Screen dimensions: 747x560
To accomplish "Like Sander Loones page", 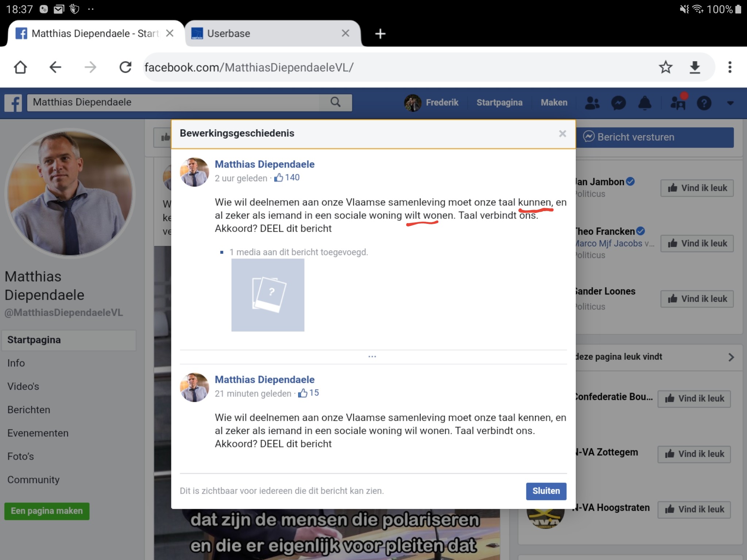I will [x=697, y=299].
